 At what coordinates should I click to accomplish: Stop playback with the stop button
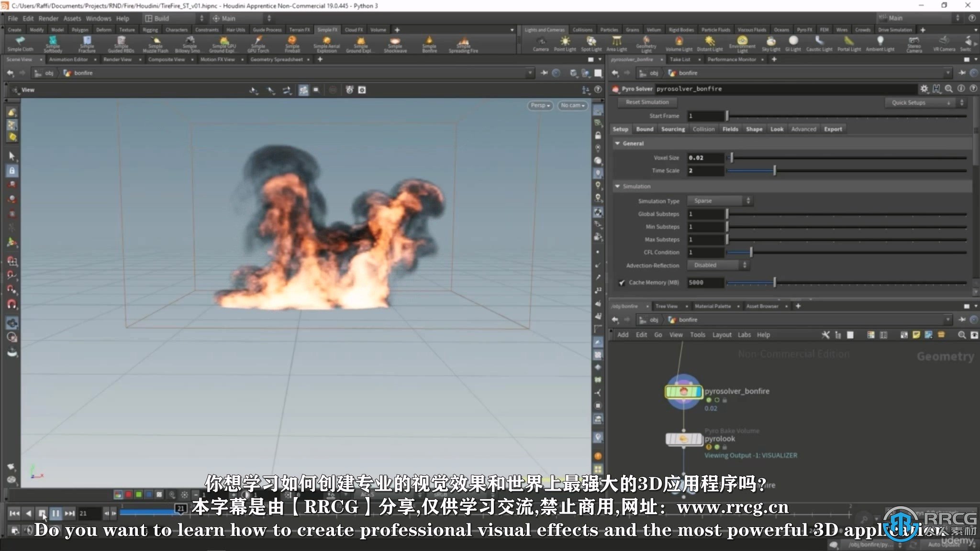[42, 513]
